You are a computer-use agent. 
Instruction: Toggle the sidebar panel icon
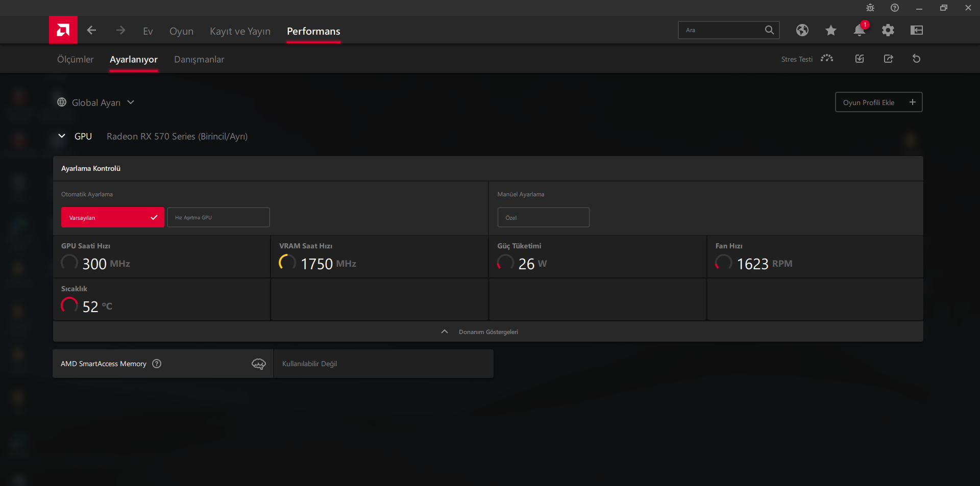point(917,30)
